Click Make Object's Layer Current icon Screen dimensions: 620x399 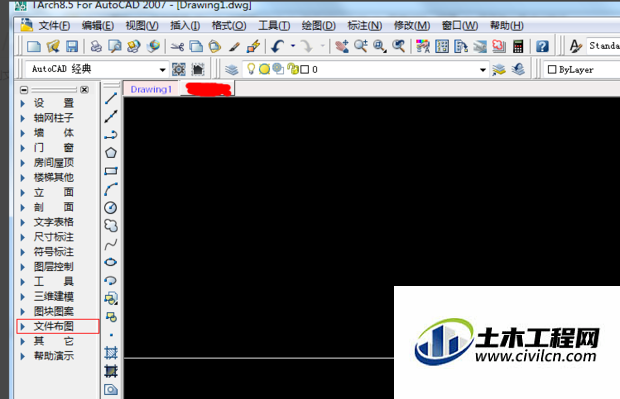pos(499,70)
